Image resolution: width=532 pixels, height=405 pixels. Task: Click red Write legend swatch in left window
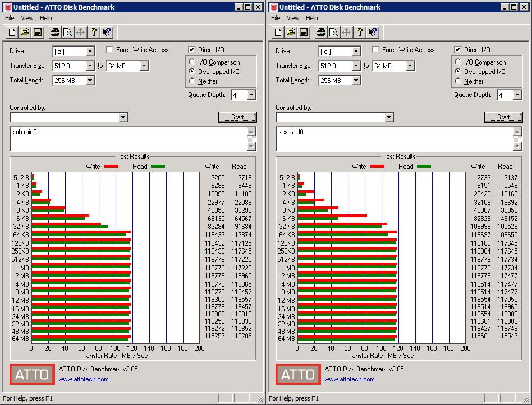[x=111, y=167]
